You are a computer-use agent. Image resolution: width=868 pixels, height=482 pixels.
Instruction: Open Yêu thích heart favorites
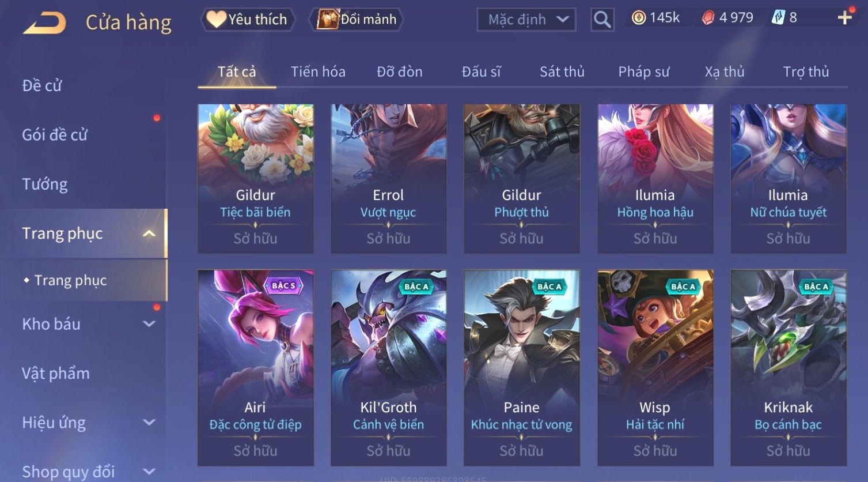pyautogui.click(x=248, y=20)
